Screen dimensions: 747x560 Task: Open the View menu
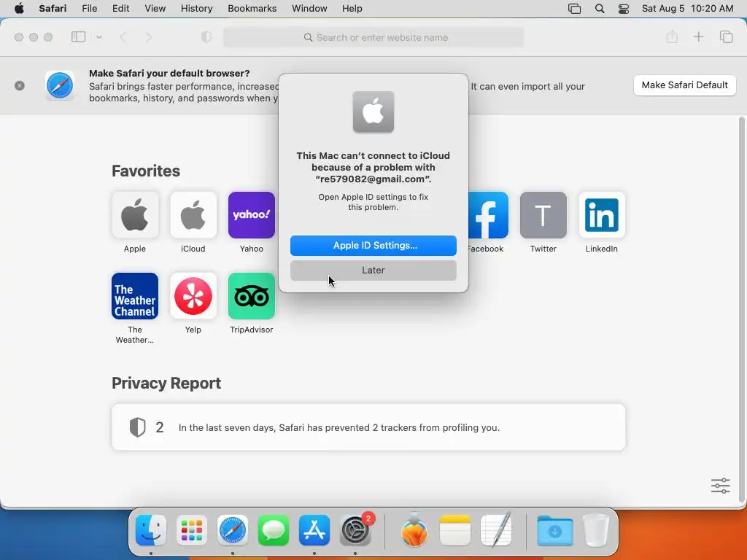(155, 8)
